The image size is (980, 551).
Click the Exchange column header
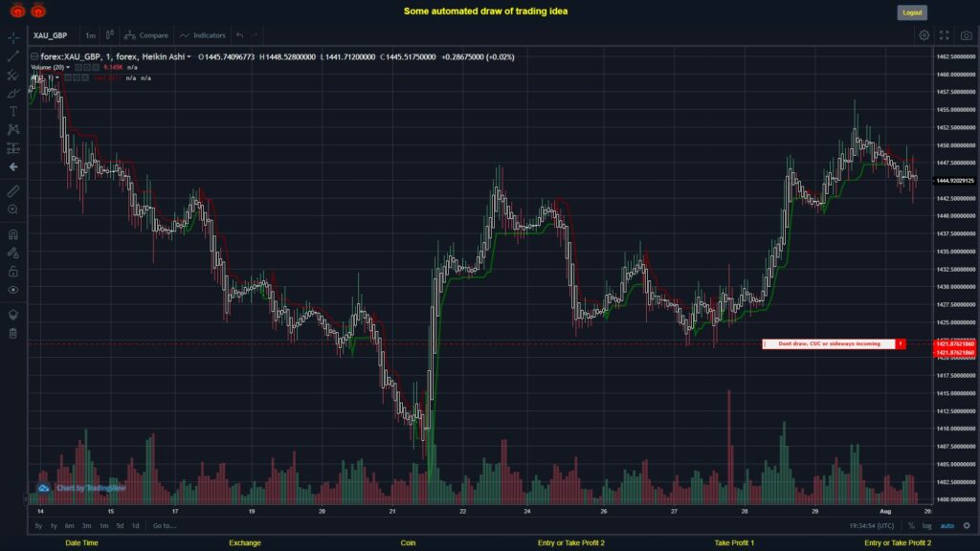[244, 543]
